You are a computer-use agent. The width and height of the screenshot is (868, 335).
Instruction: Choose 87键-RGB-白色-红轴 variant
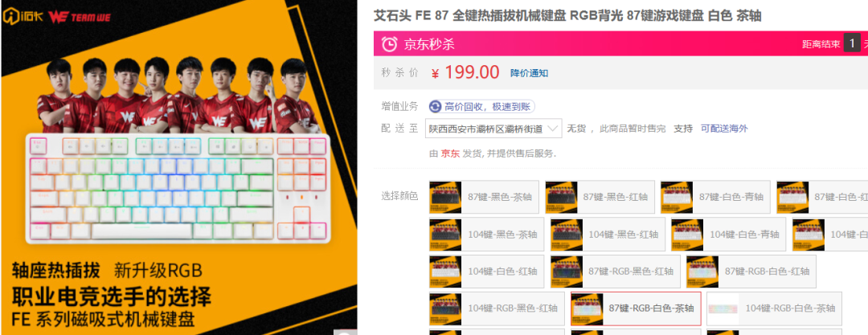[x=751, y=272]
